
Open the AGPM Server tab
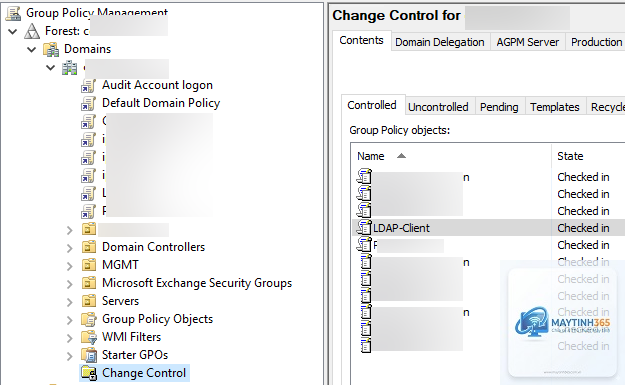coord(528,42)
